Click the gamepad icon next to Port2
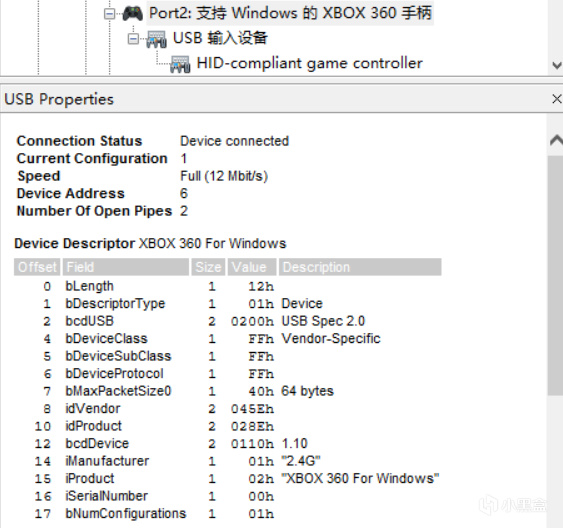 (132, 14)
